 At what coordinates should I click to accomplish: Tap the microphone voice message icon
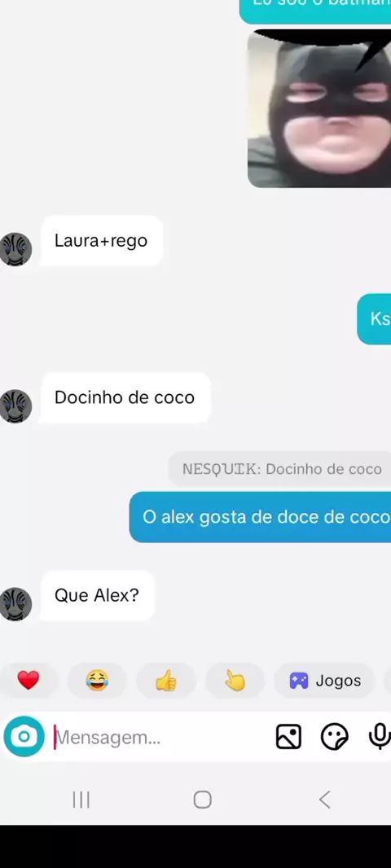tap(380, 737)
